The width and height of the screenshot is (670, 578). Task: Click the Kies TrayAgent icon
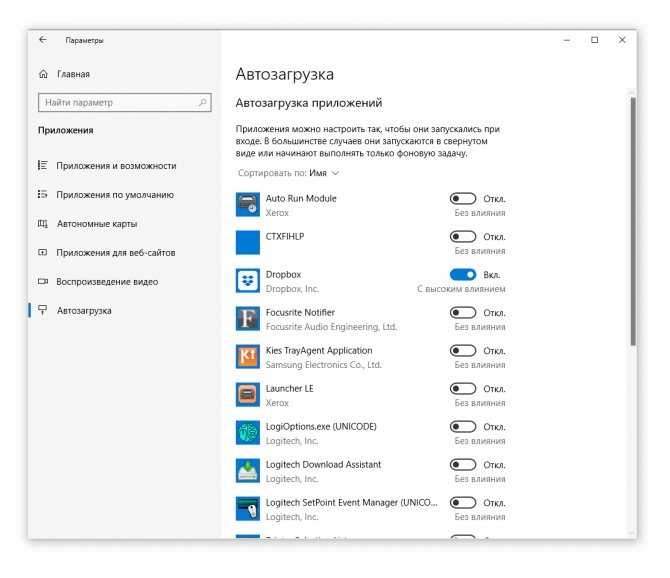pos(248,356)
